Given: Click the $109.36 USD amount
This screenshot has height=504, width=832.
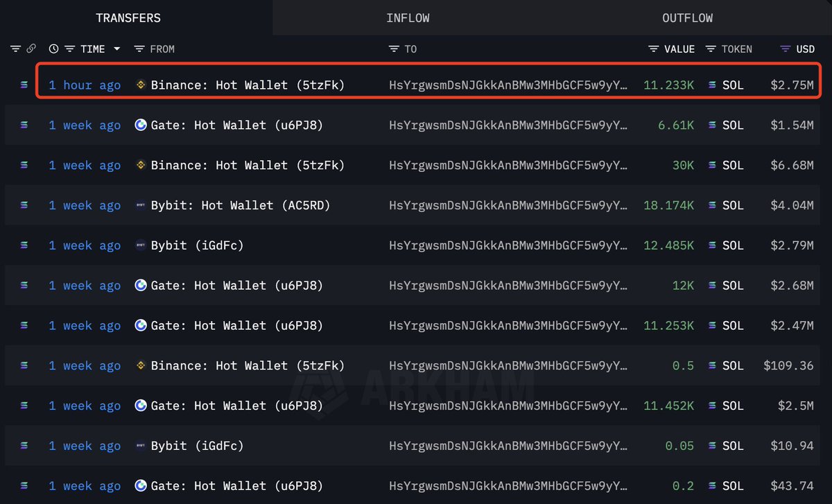Looking at the screenshot, I should tap(788, 366).
